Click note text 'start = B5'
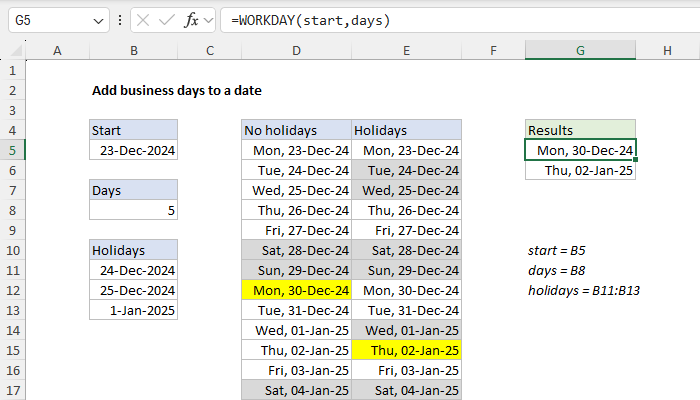The height and width of the screenshot is (400, 700). 556,250
